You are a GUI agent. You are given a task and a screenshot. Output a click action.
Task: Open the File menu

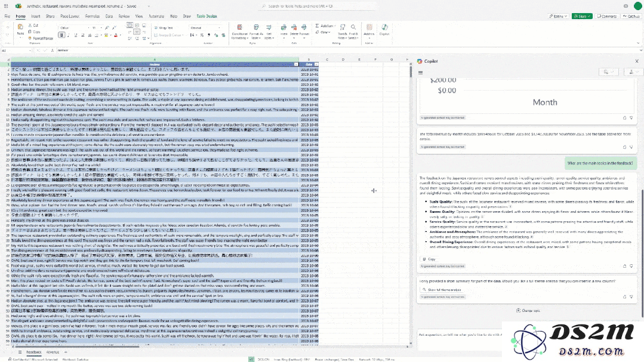[x=7, y=17]
